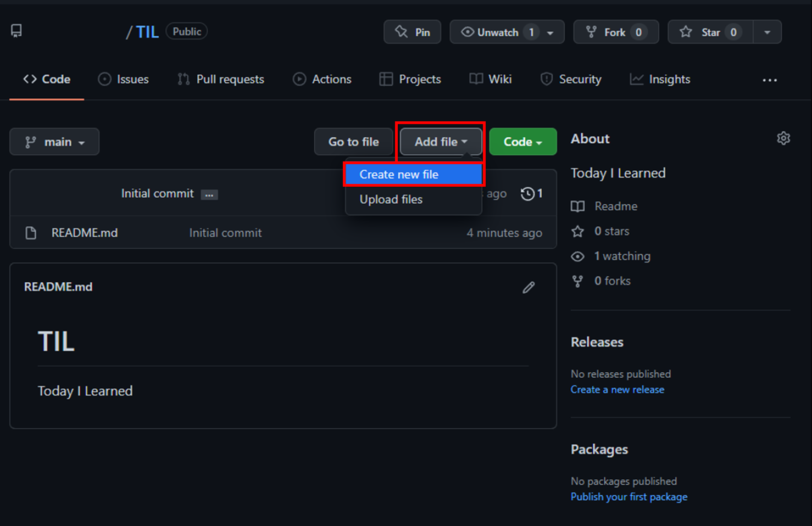This screenshot has height=526, width=812.
Task: Open the green Code dropdown
Action: point(523,142)
